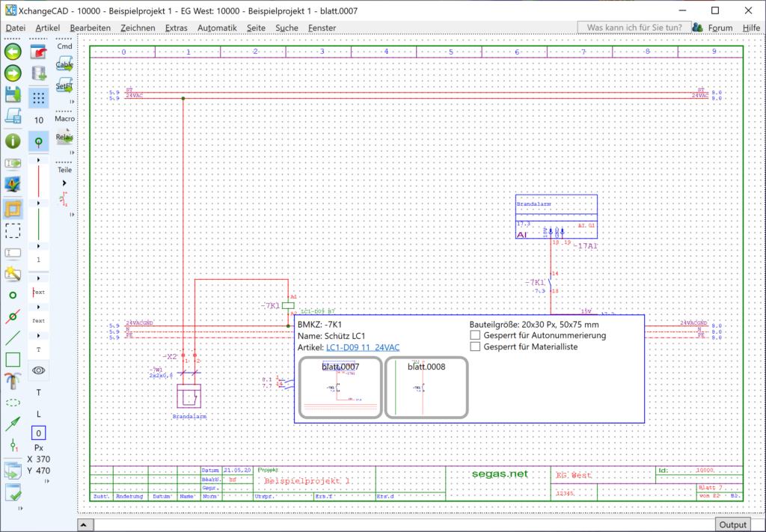Viewport: 766px width, 532px height.
Task: Click the green info icon
Action: pos(13,141)
